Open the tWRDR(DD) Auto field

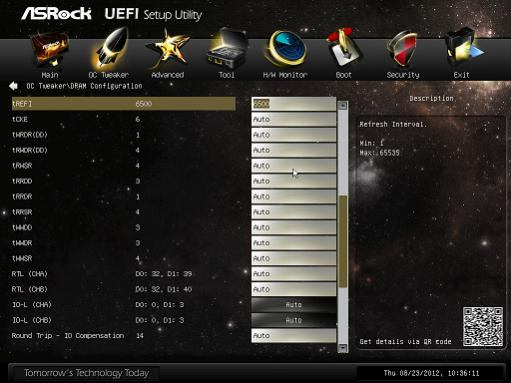point(294,135)
